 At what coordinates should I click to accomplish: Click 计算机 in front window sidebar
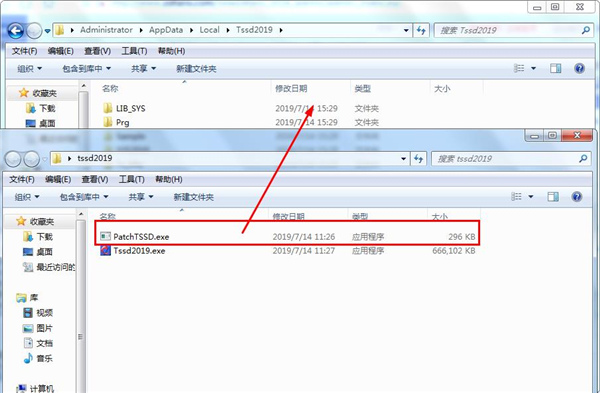click(35, 388)
